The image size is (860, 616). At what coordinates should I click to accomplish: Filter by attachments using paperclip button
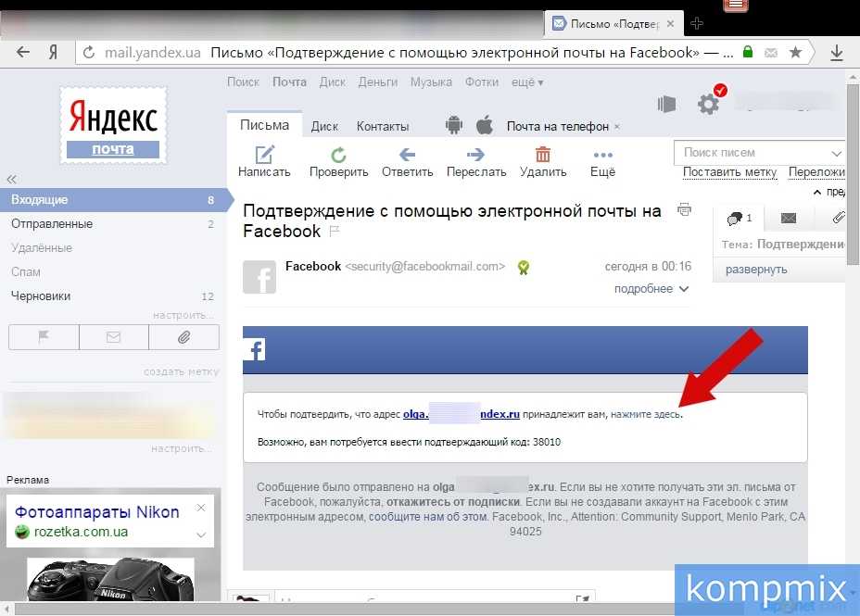point(183,338)
